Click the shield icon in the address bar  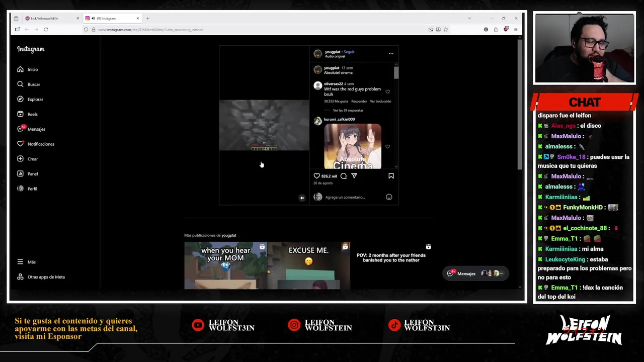click(x=86, y=30)
